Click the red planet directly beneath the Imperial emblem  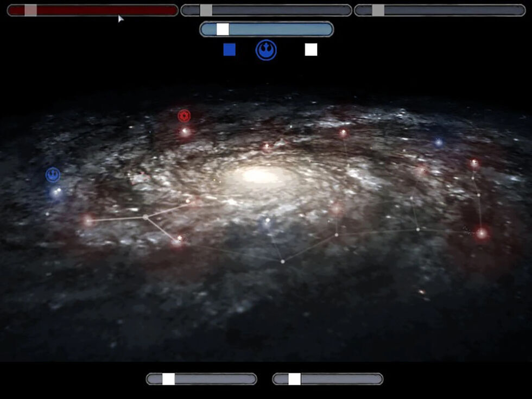tap(185, 131)
